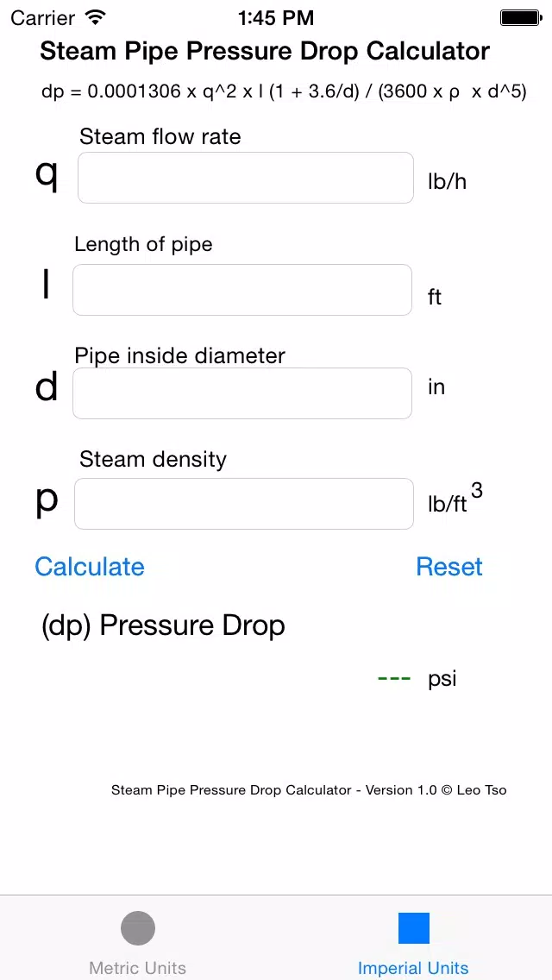Screen dimensions: 552x980
Task: Tap the blue square icon above Imperial Units
Action: (413, 928)
